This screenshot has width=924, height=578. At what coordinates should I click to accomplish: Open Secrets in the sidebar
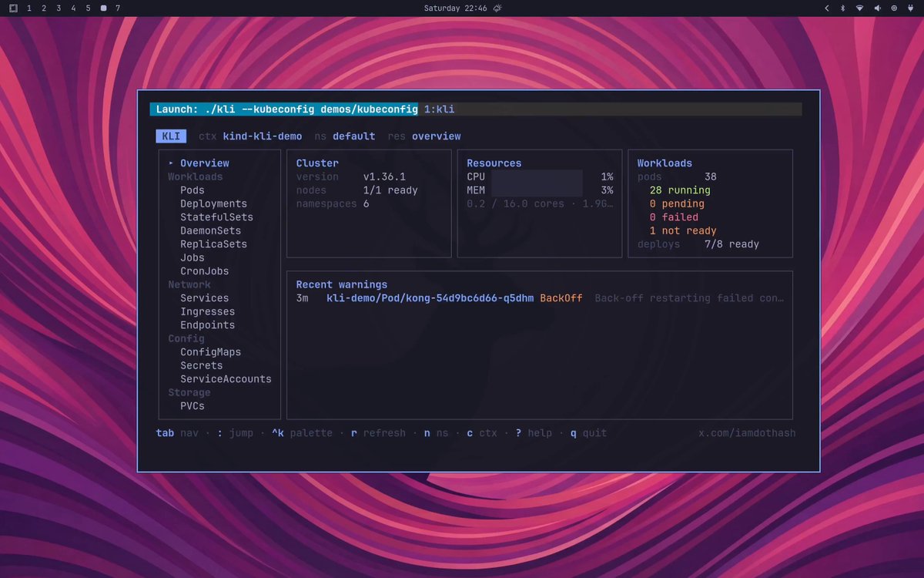coord(202,365)
